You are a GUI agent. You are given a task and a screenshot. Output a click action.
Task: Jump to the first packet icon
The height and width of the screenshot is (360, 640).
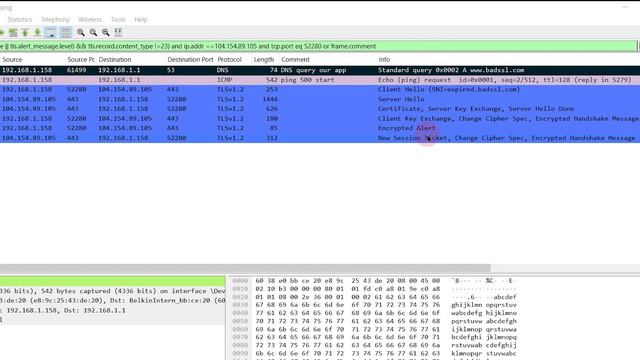[x=25, y=32]
